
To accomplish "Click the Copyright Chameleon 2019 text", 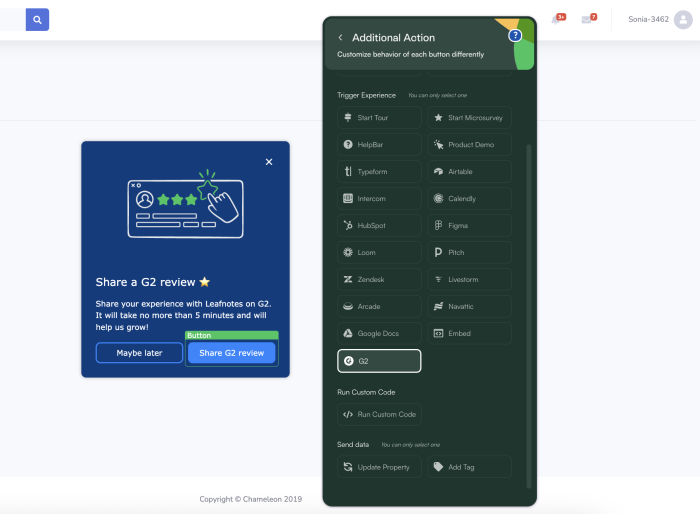I will [250, 499].
